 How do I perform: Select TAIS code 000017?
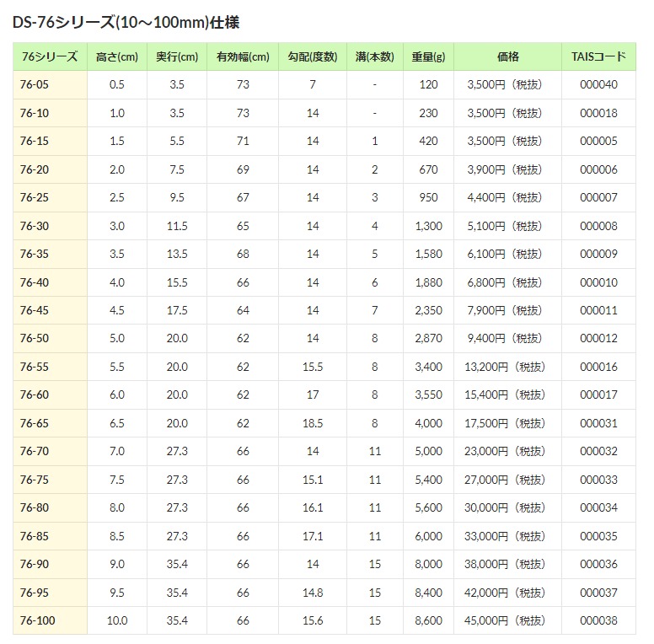coord(598,394)
